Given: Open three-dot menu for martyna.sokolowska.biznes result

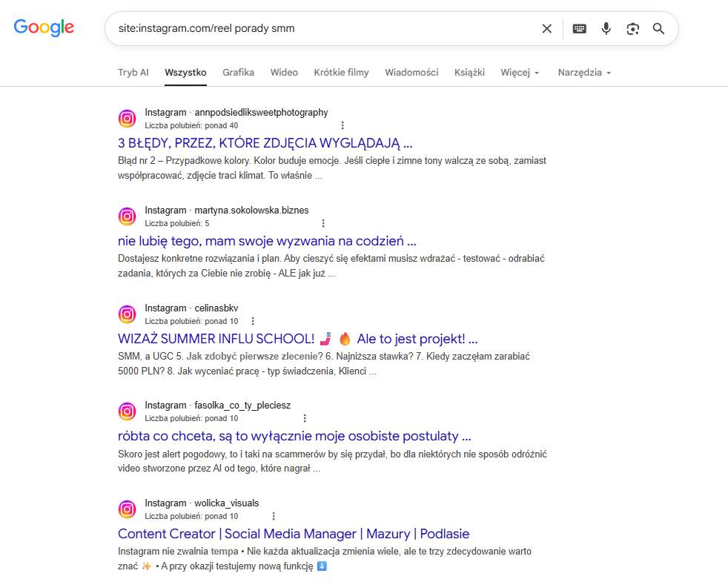Looking at the screenshot, I should point(323,223).
